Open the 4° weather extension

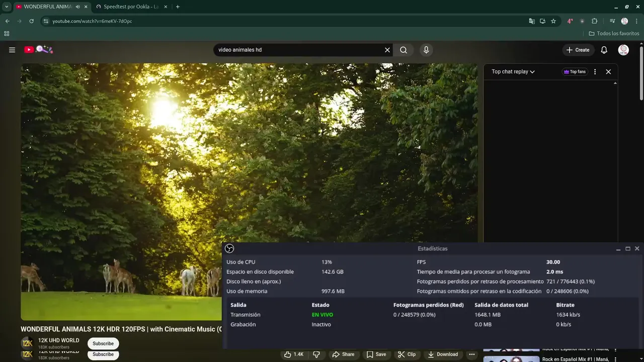pos(570,21)
